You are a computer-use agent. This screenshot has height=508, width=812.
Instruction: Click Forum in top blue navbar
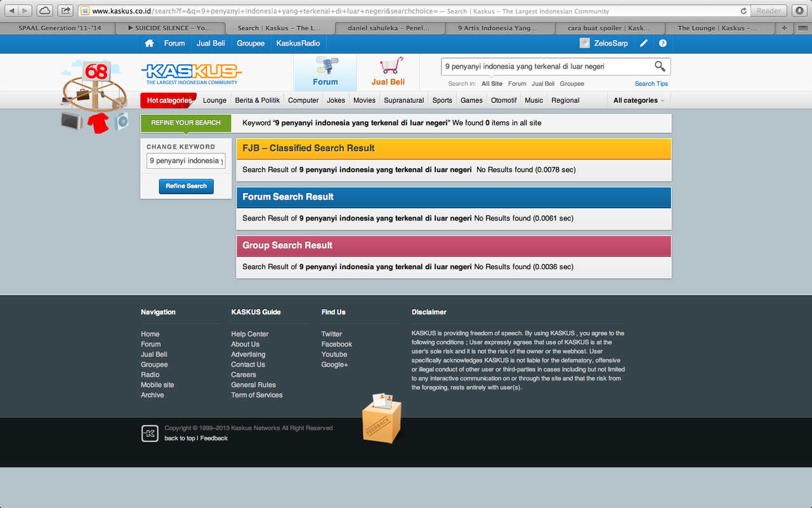pos(174,43)
